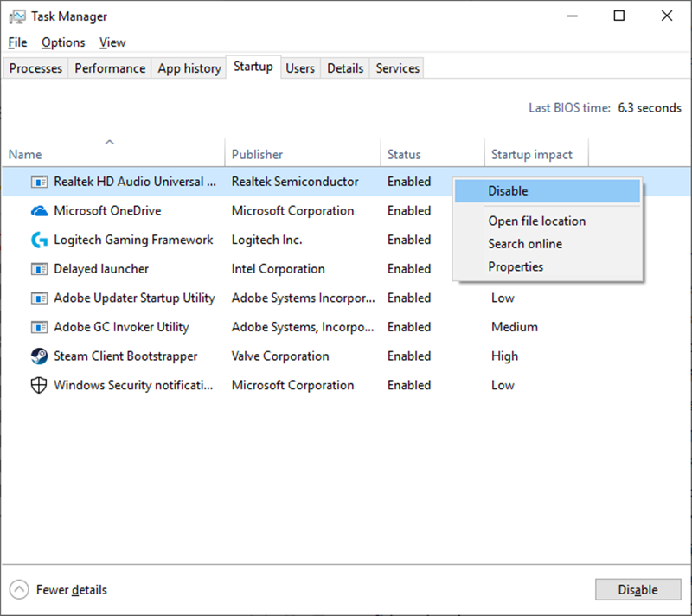Viewport: 692px width, 616px height.
Task: Click the Realtek HD Audio Universal row icon
Action: (x=39, y=182)
